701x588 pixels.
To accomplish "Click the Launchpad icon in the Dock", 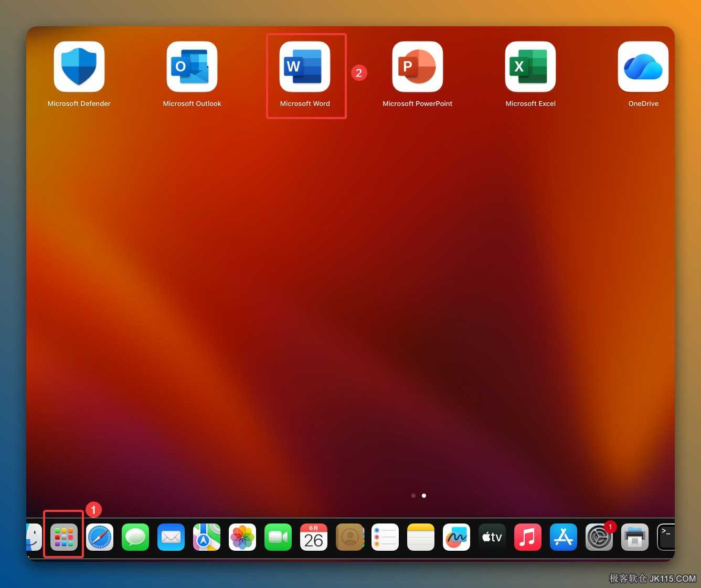I will (64, 537).
